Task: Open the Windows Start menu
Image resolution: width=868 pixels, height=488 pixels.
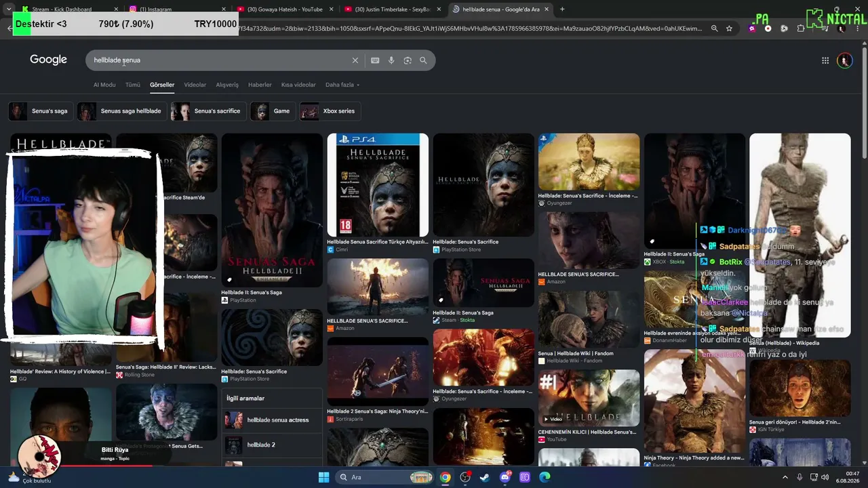Action: [x=323, y=477]
